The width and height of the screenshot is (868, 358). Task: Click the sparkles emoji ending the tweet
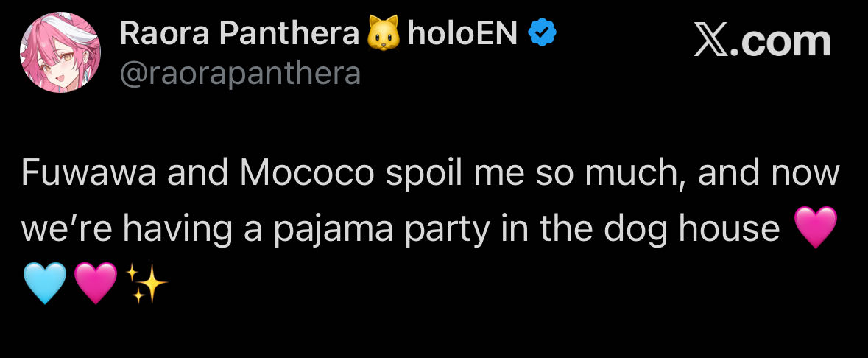click(x=147, y=284)
